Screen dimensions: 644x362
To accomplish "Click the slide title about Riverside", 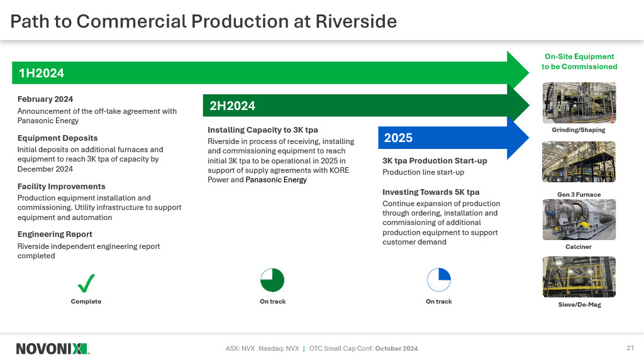I will [204, 21].
